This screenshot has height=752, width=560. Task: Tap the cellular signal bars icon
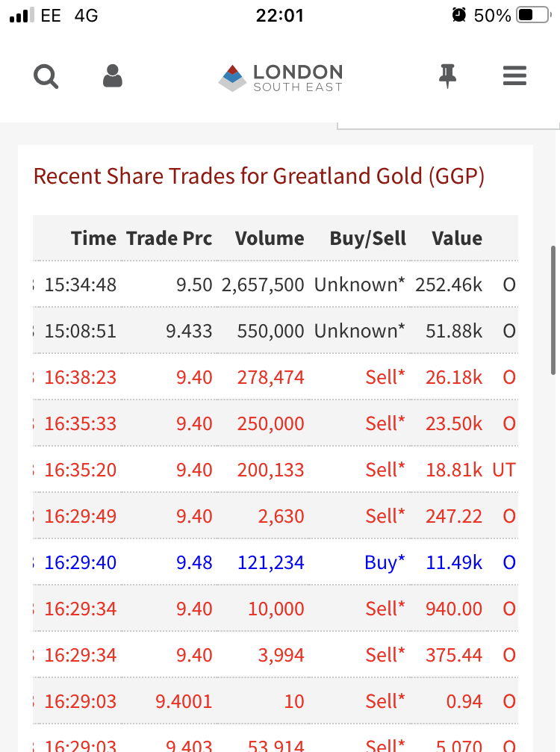pyautogui.click(x=22, y=15)
